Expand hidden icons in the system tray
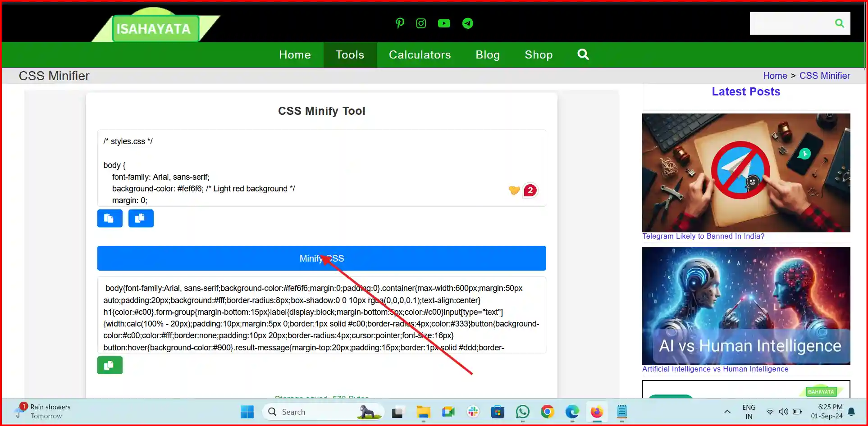868x426 pixels. click(x=727, y=412)
